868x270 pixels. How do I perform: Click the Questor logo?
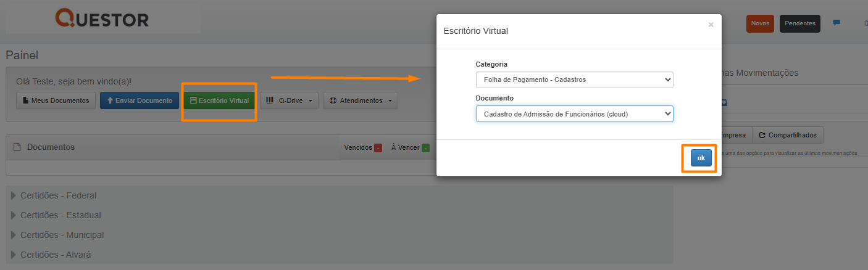coord(102,19)
